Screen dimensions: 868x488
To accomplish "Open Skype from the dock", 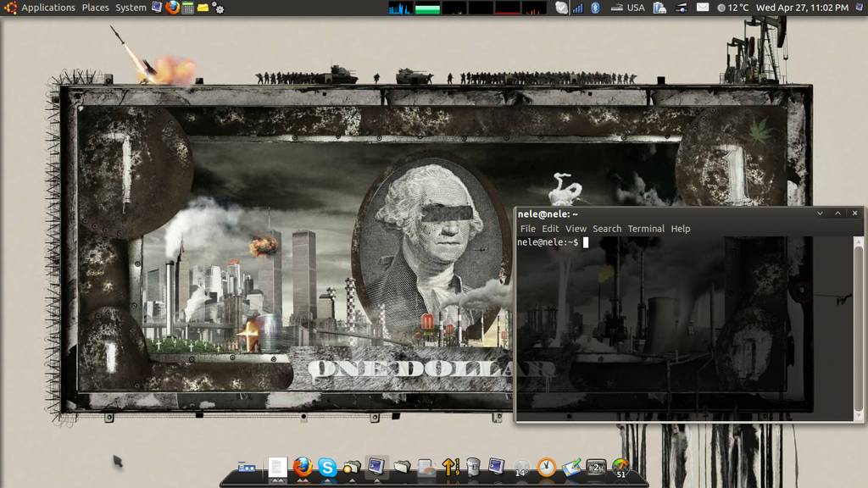I will point(327,468).
